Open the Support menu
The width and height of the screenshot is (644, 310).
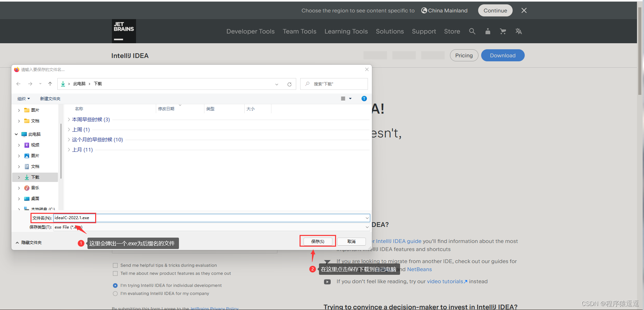(x=424, y=31)
